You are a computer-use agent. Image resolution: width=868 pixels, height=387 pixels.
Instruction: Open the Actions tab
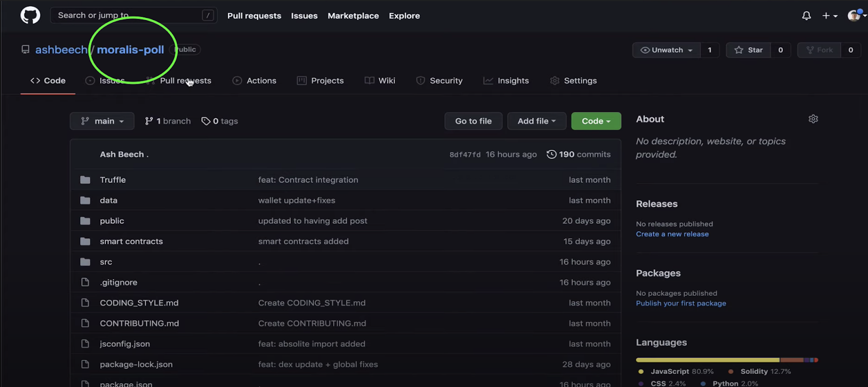click(254, 80)
